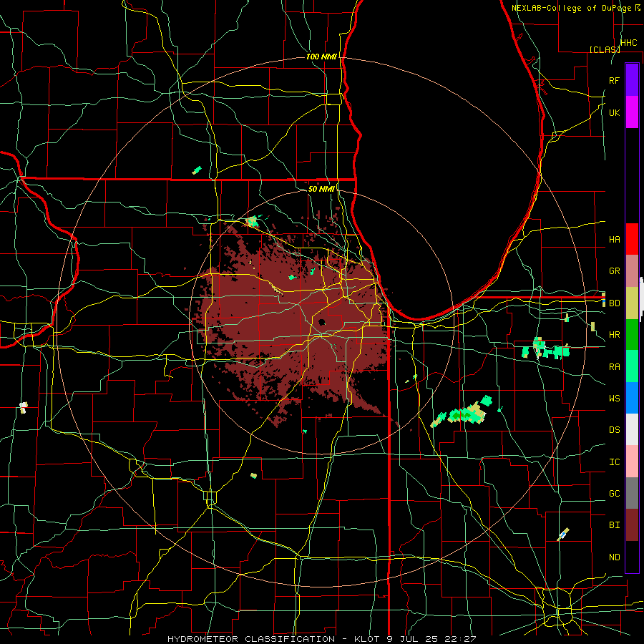Screen dimensions: 644x644
Task: Click the RA legend label
Action: [x=614, y=367]
